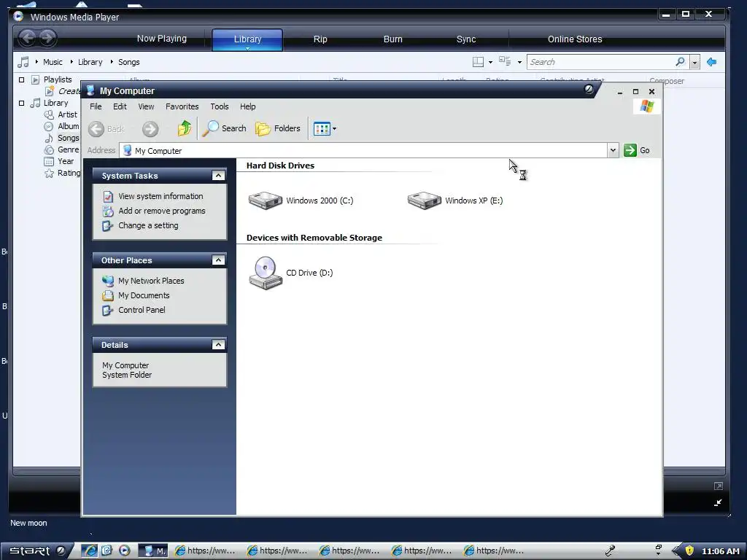Image resolution: width=747 pixels, height=560 pixels.
Task: Toggle the Folders pane button
Action: point(278,128)
